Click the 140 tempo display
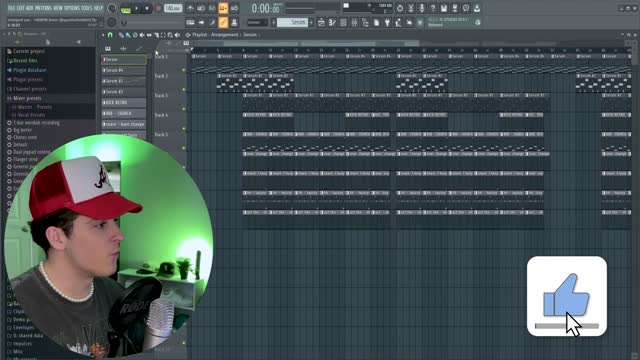 tap(173, 8)
